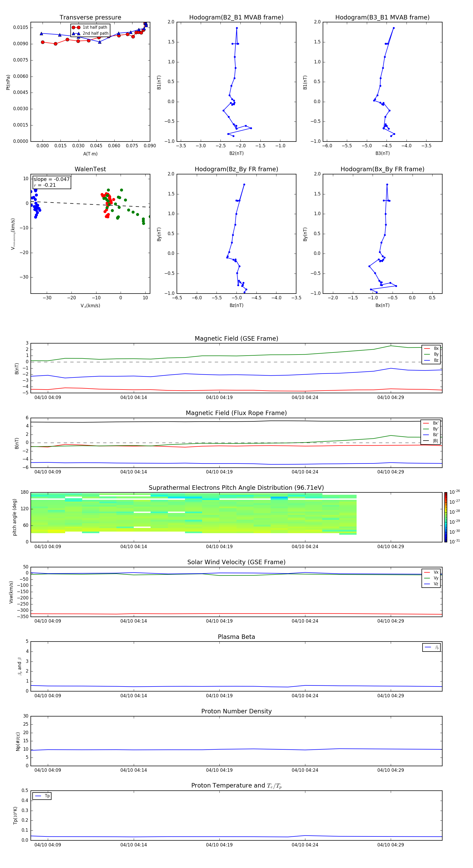Click the pitch angle color scale bar

pyautogui.click(x=446, y=517)
